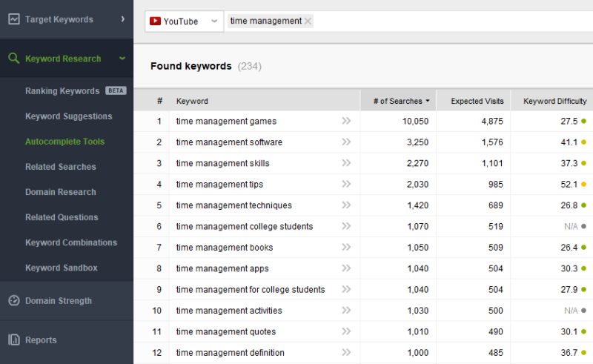Click double-arrow icon for time management activities

click(346, 311)
